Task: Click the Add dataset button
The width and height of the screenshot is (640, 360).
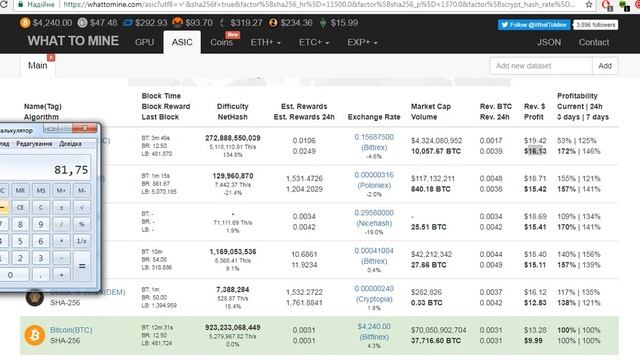Action: [605, 66]
